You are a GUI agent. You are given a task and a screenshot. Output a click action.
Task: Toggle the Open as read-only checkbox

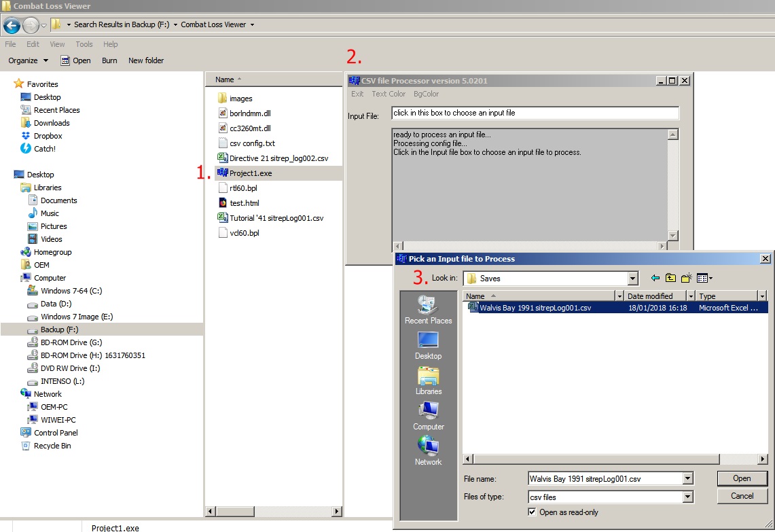pos(532,512)
